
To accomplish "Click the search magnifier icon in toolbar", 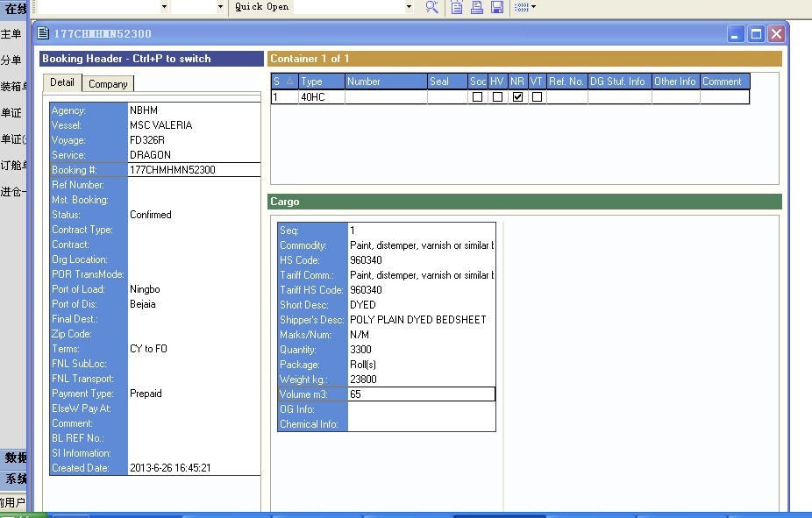I will [x=431, y=7].
